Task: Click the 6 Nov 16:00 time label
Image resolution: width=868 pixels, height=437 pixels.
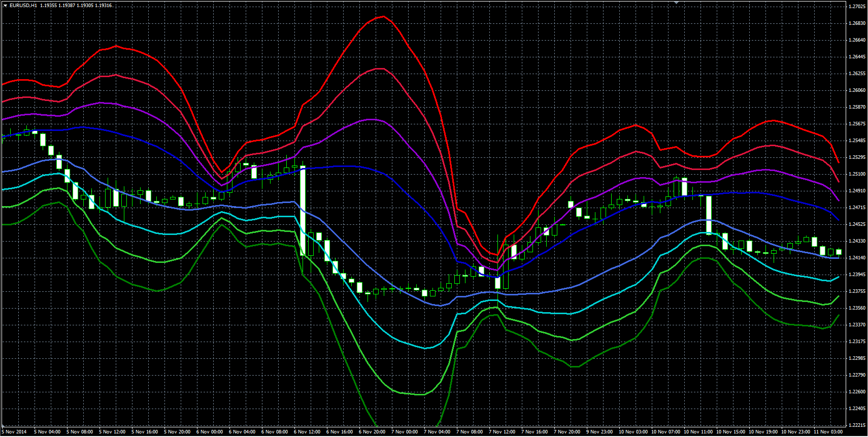Action: tap(340, 432)
